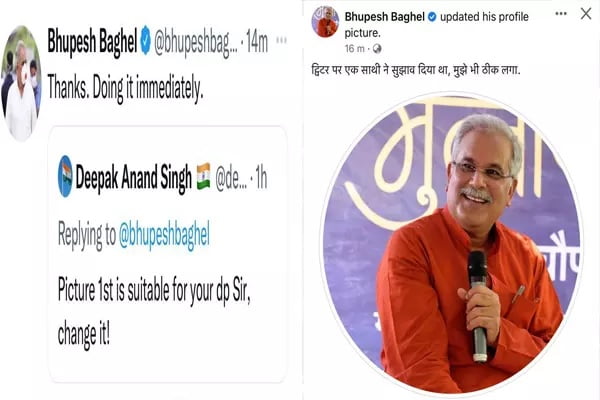Click the @bhupeshbag... Twitter handle
The height and width of the screenshot is (400, 600).
[x=196, y=42]
